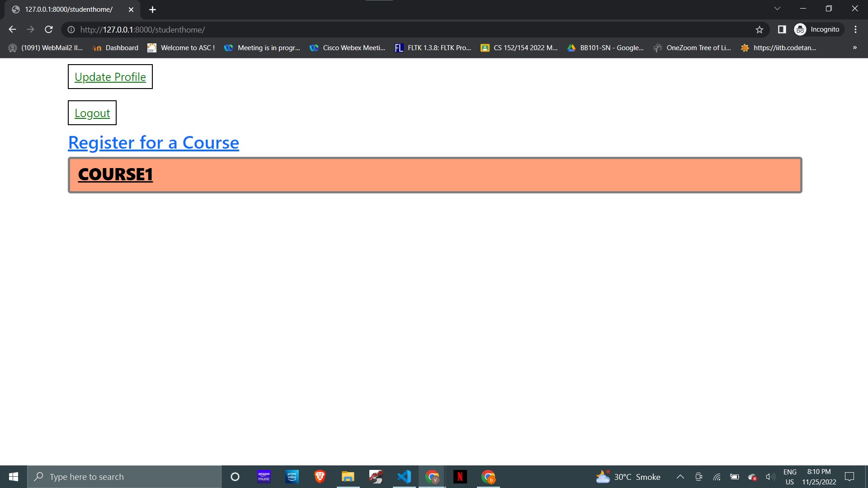Expand hidden bookmarks overflow chevron
868x488 pixels.
[854, 47]
